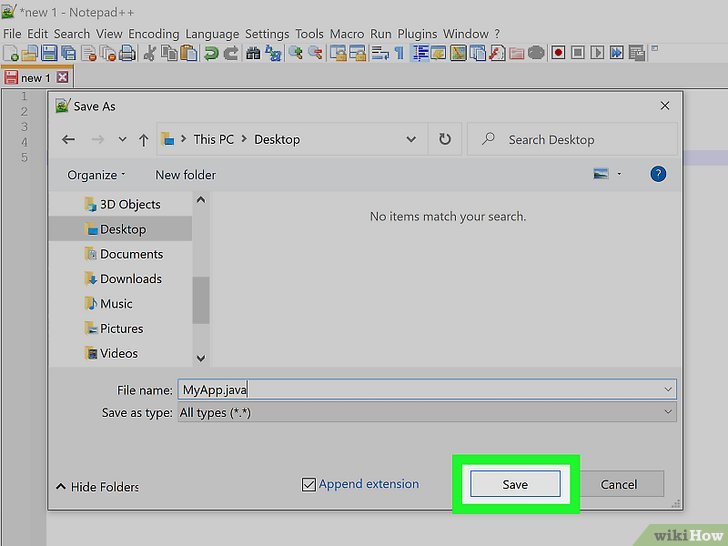Click the Copy toolbar icon

[x=169, y=53]
